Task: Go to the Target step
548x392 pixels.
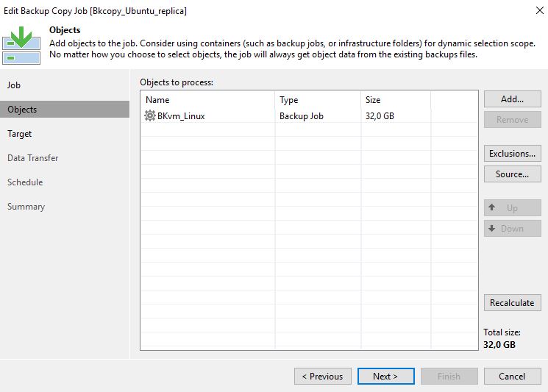Action: [20, 134]
